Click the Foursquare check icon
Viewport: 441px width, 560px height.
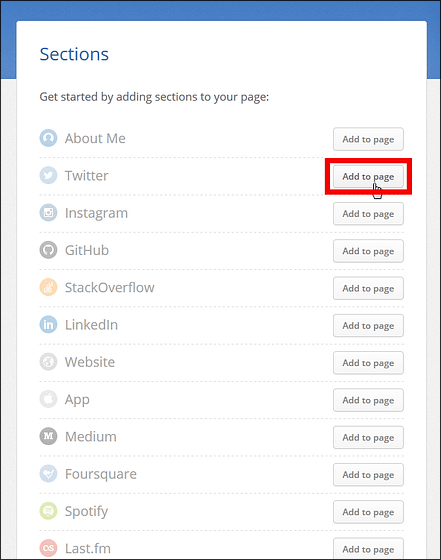(x=48, y=474)
